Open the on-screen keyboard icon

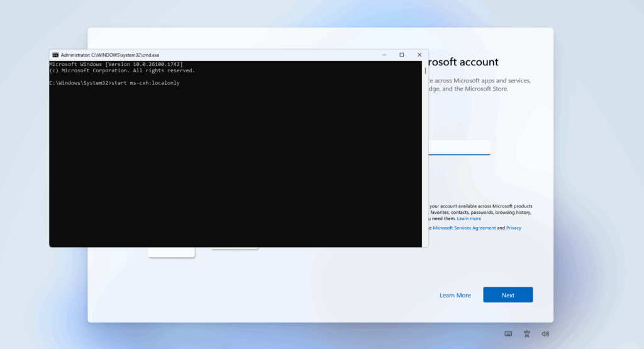[508, 334]
